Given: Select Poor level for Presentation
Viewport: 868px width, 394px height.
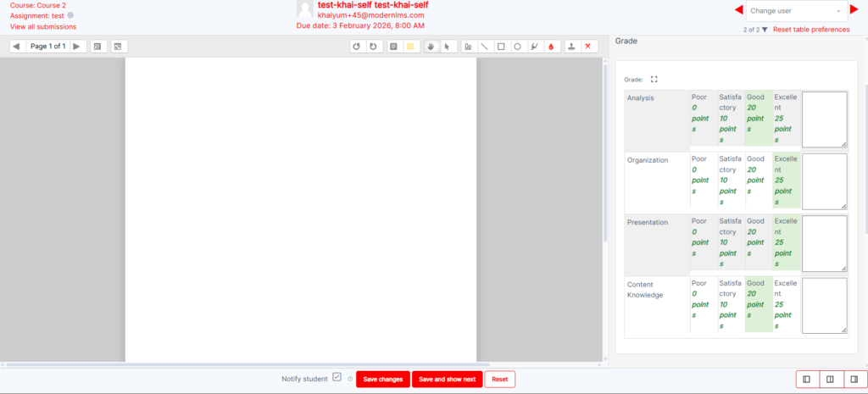Looking at the screenshot, I should 704,242.
